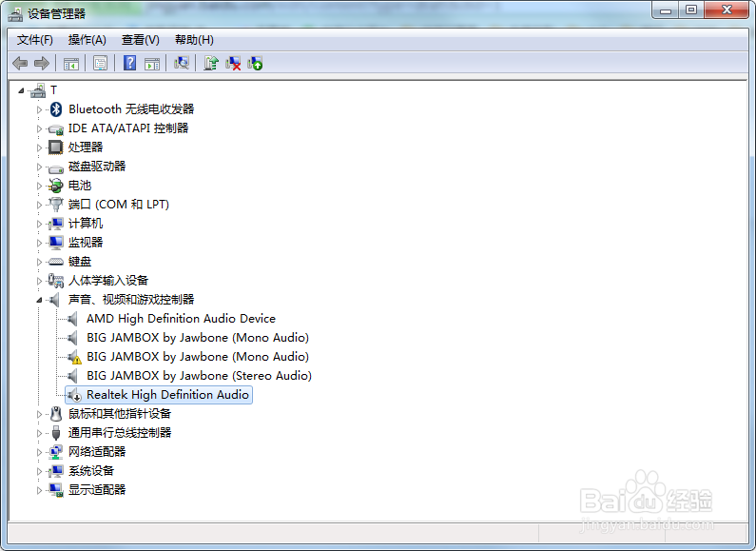Select BIG JAMBOX by Jawbone (Stereo Audio)
756x551 pixels.
[199, 376]
